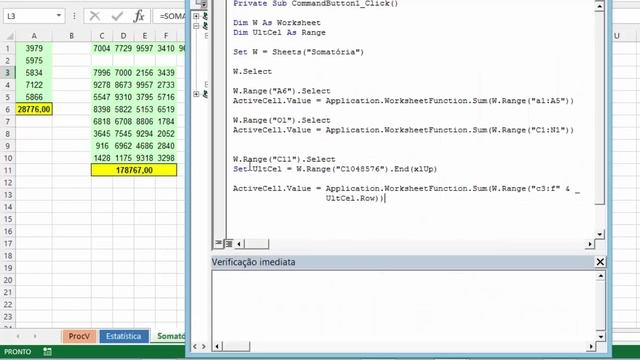Click the Private Sub CommandButton1_Click() line
640x360 pixels.
click(316, 3)
